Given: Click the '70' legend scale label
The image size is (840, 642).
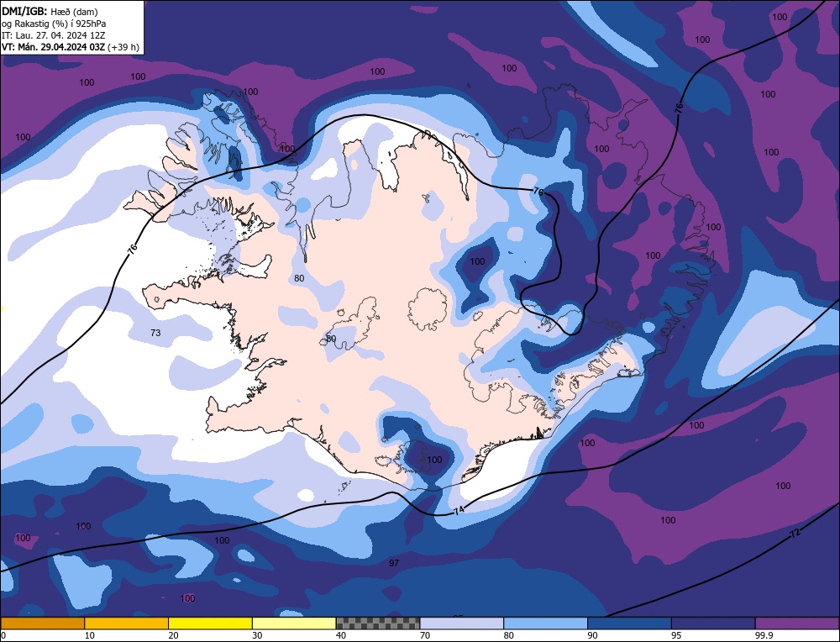Looking at the screenshot, I should (425, 635).
